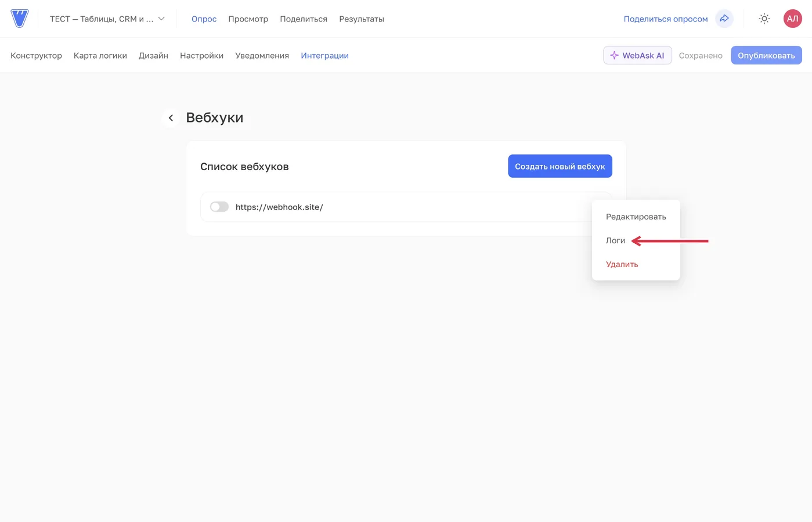This screenshot has height=522, width=812.
Task: Open the Просмотр tab
Action: pos(248,19)
